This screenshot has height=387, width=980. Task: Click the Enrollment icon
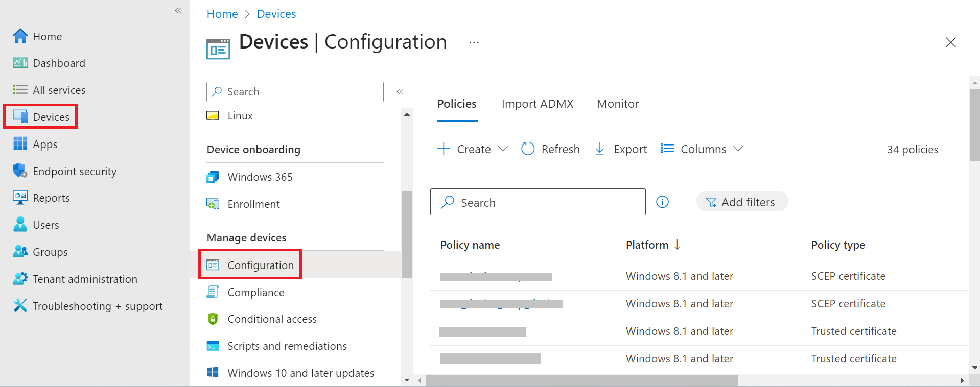coord(213,204)
